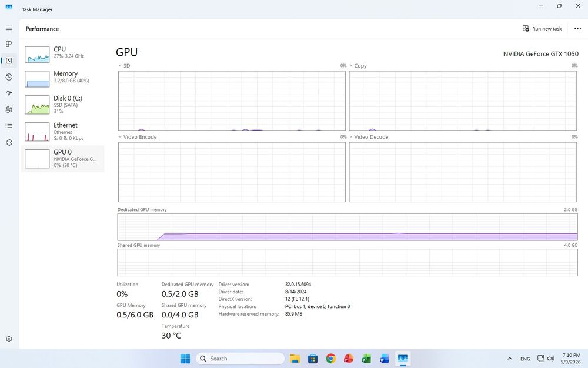Screen dimensions: 588x368
Task: Open the Copy engine dropdown
Action: 358,66
